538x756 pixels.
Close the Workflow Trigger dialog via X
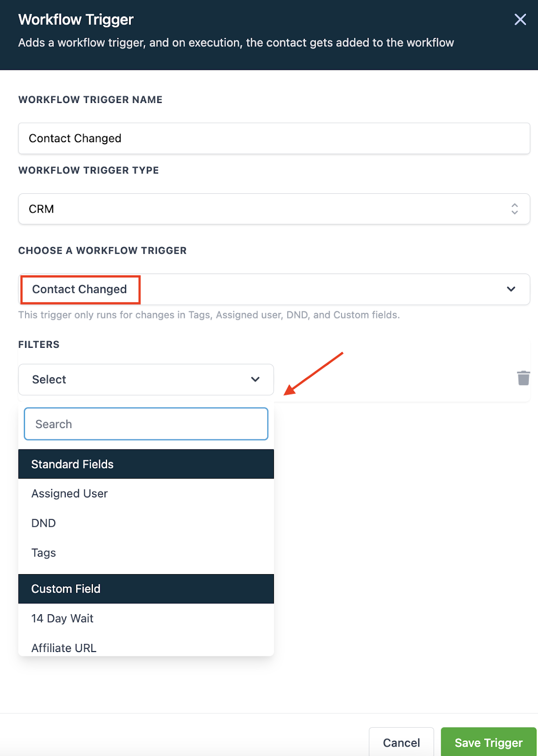[520, 19]
